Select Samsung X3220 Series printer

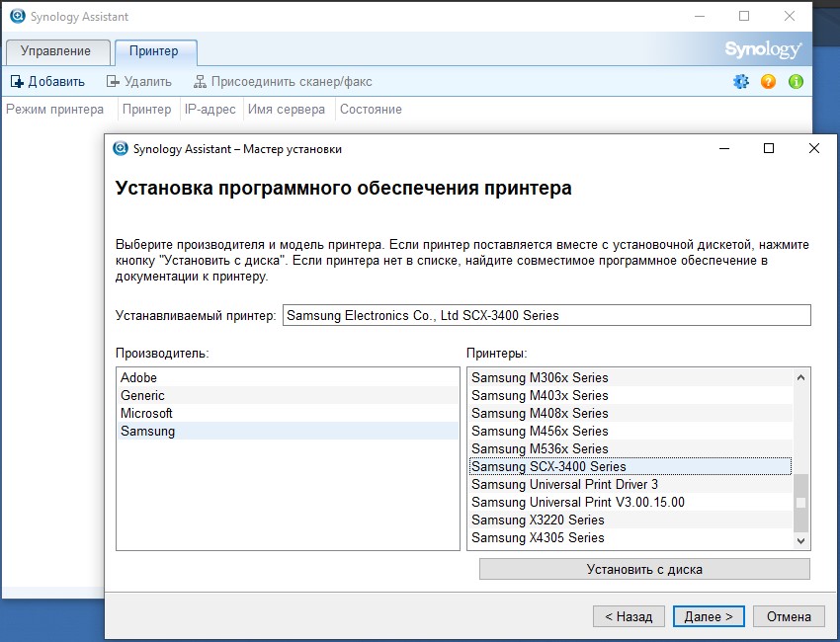(x=630, y=520)
